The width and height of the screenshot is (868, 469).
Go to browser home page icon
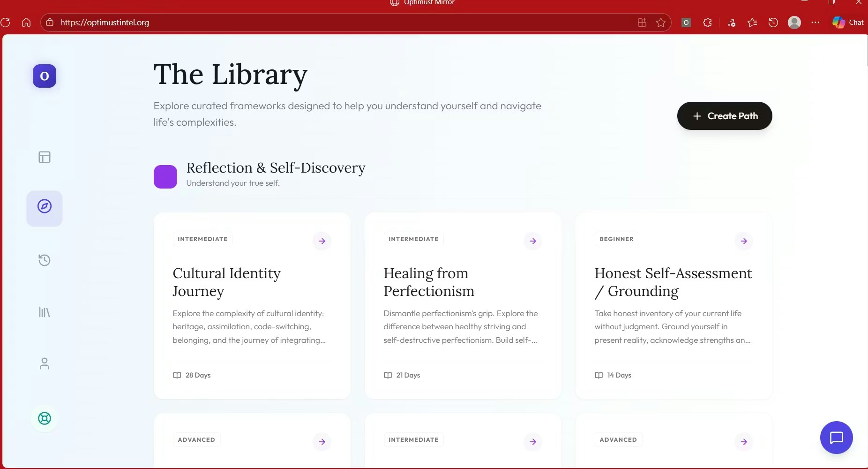pos(26,23)
